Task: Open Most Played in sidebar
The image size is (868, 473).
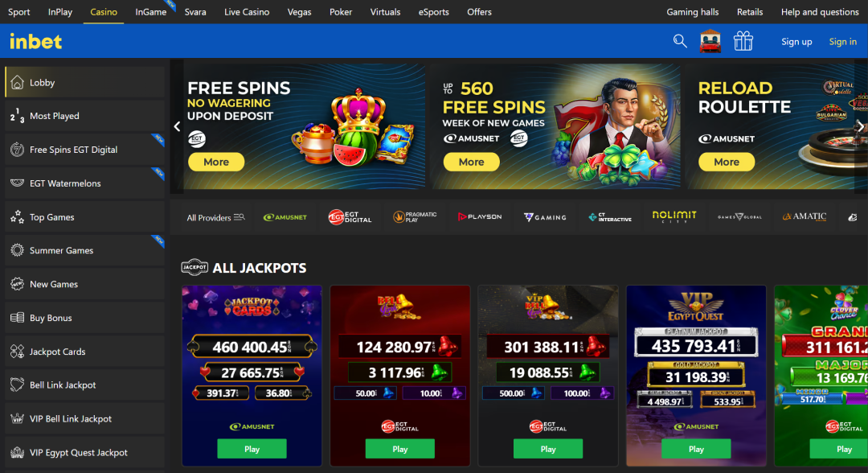Action: click(x=84, y=116)
